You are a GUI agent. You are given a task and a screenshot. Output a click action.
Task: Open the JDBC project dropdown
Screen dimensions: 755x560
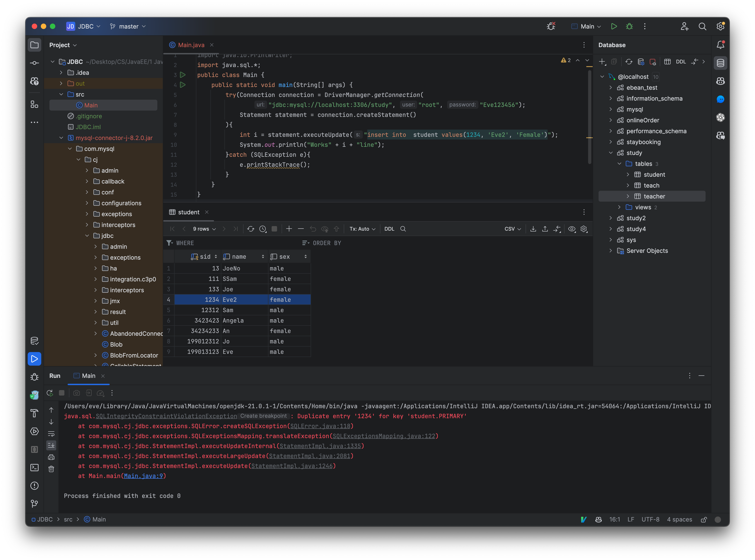pyautogui.click(x=83, y=27)
